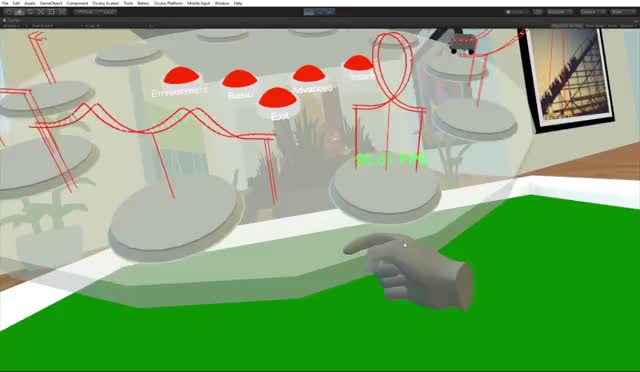The width and height of the screenshot is (640, 372).
Task: Open the Oculus Platform menu
Action: (168, 3)
